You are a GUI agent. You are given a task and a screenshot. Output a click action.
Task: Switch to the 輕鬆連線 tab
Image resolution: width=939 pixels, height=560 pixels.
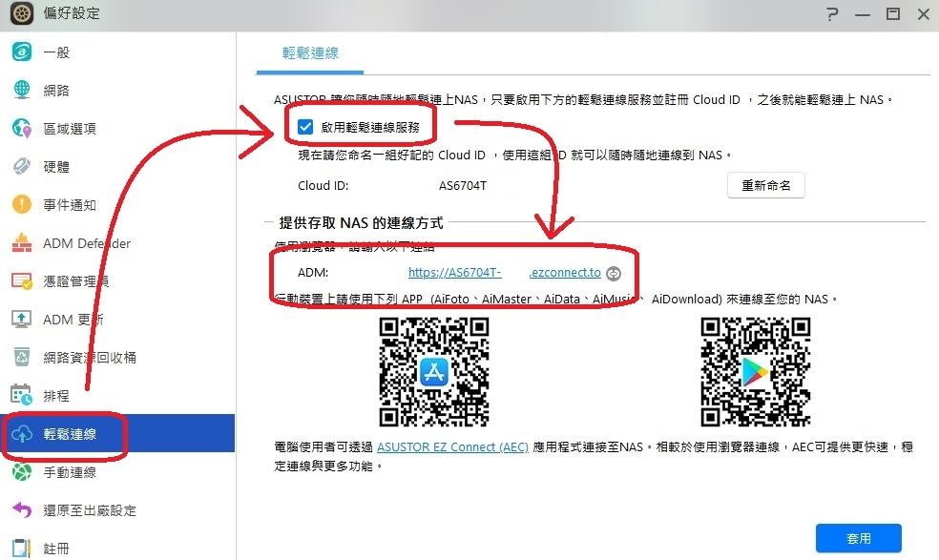click(x=309, y=53)
